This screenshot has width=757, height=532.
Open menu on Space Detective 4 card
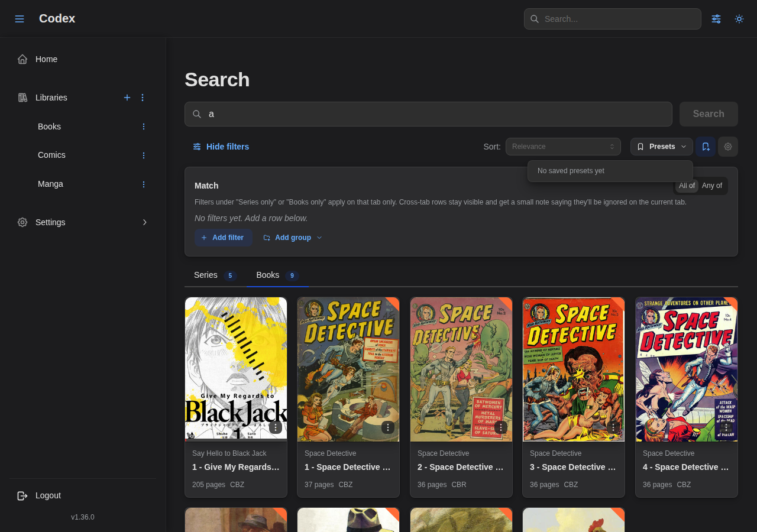click(x=726, y=427)
